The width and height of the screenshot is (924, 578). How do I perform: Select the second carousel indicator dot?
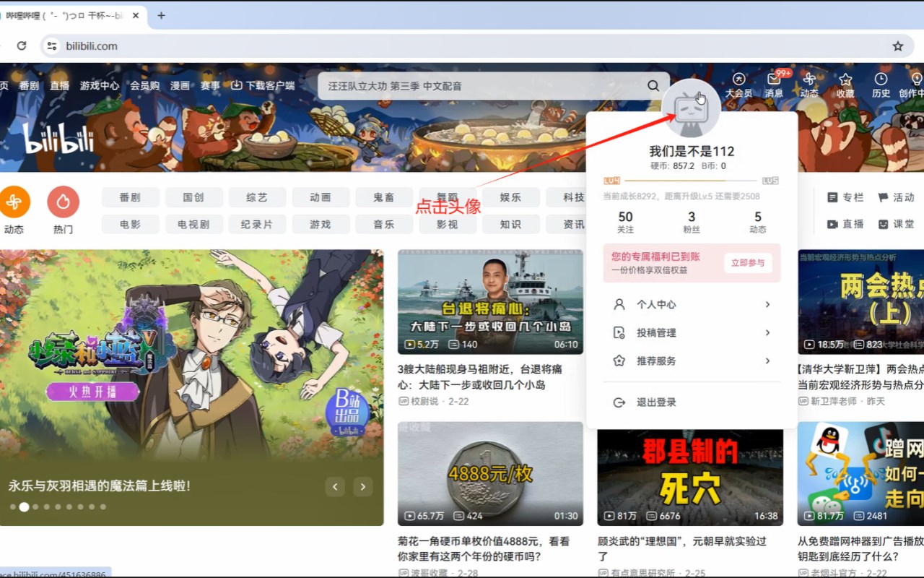pos(24,507)
